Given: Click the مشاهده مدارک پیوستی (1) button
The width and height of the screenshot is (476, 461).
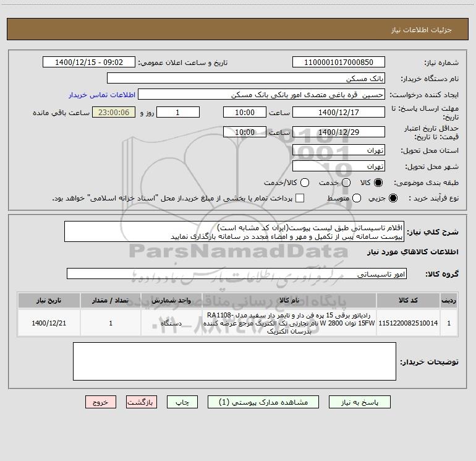Looking at the screenshot, I should [x=263, y=402].
